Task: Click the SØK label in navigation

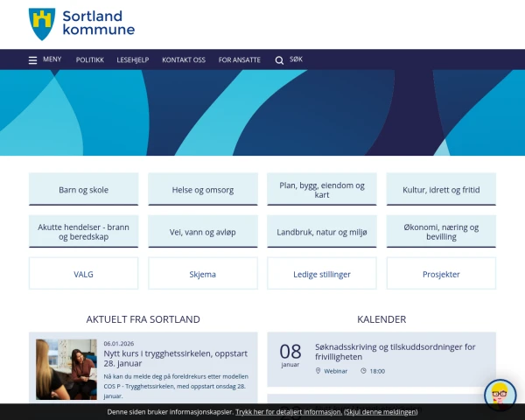Action: point(296,59)
